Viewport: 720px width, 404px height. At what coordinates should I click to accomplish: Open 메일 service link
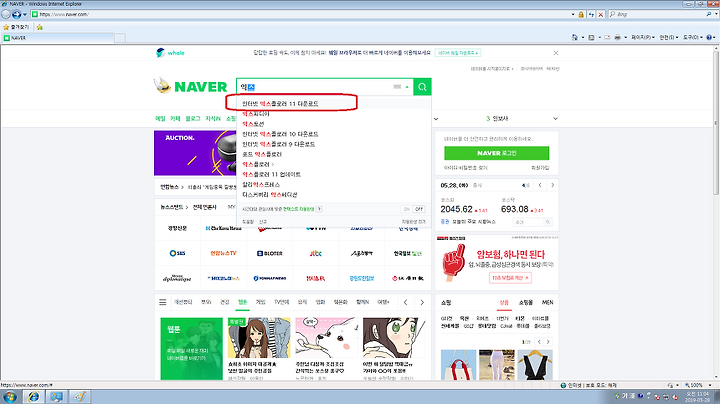[x=160, y=118]
